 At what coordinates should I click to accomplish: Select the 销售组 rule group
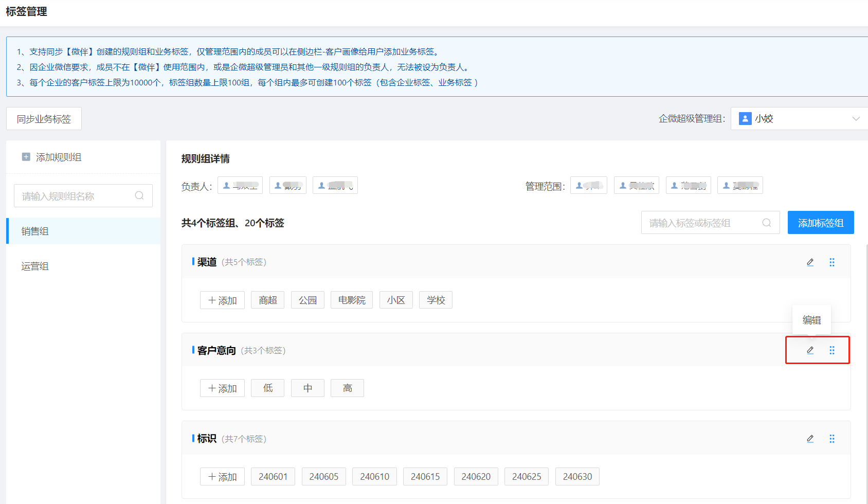point(35,231)
